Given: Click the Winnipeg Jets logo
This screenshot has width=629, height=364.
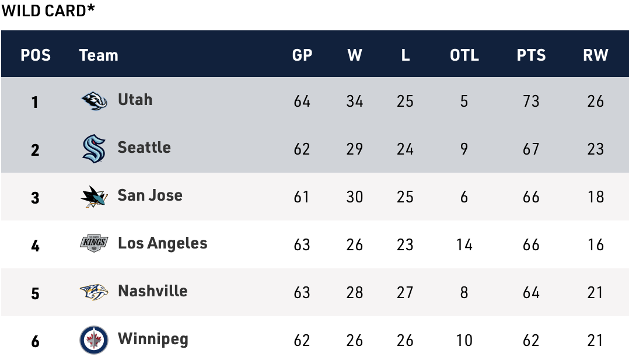Looking at the screenshot, I should point(94,339).
